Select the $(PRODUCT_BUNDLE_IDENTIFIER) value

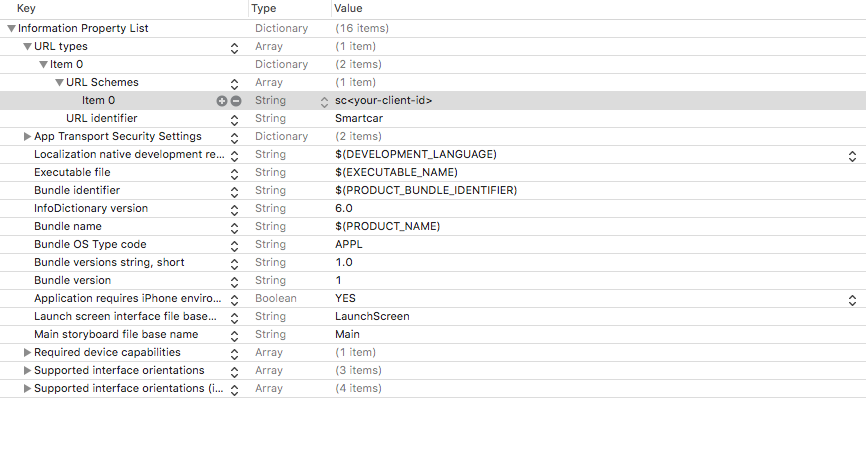(426, 191)
